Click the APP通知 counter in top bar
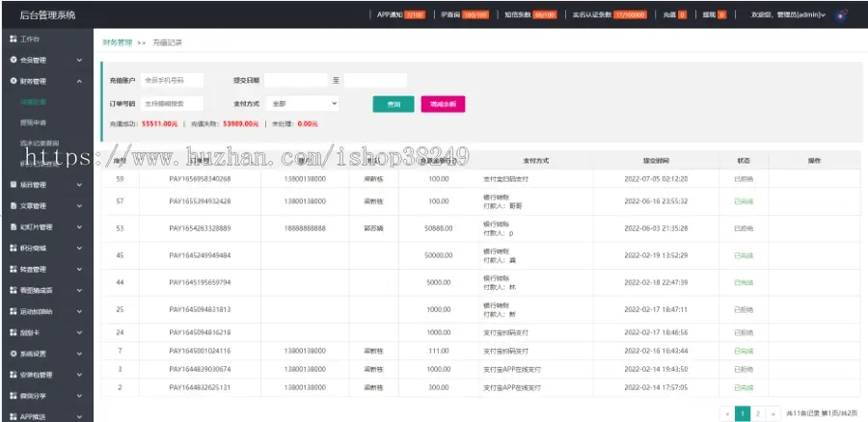This screenshot has width=868, height=422. (399, 15)
